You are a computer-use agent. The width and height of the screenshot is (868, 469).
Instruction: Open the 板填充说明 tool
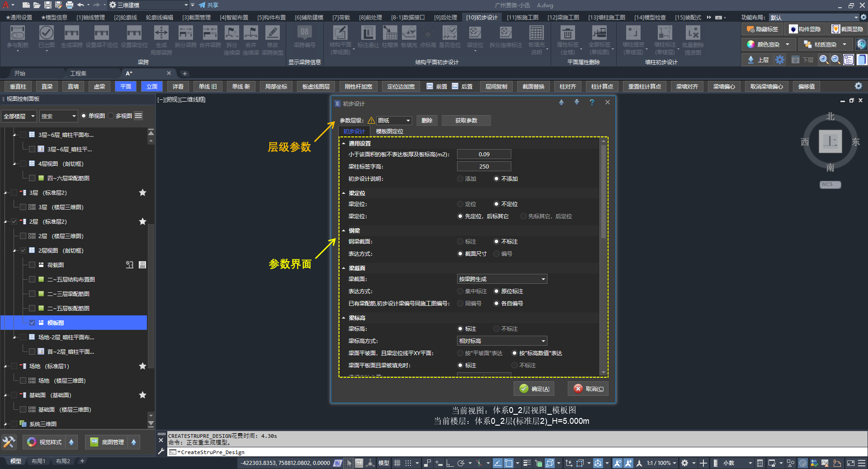[x=536, y=33]
